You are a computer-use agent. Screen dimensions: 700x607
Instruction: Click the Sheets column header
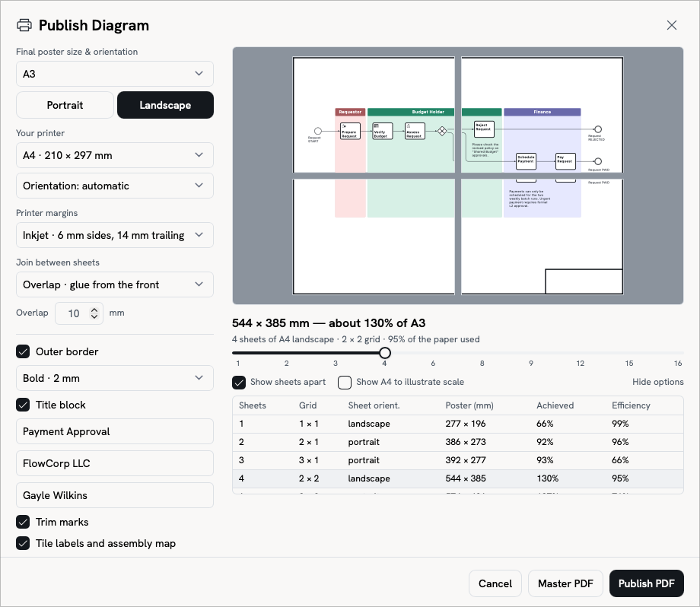tap(253, 405)
